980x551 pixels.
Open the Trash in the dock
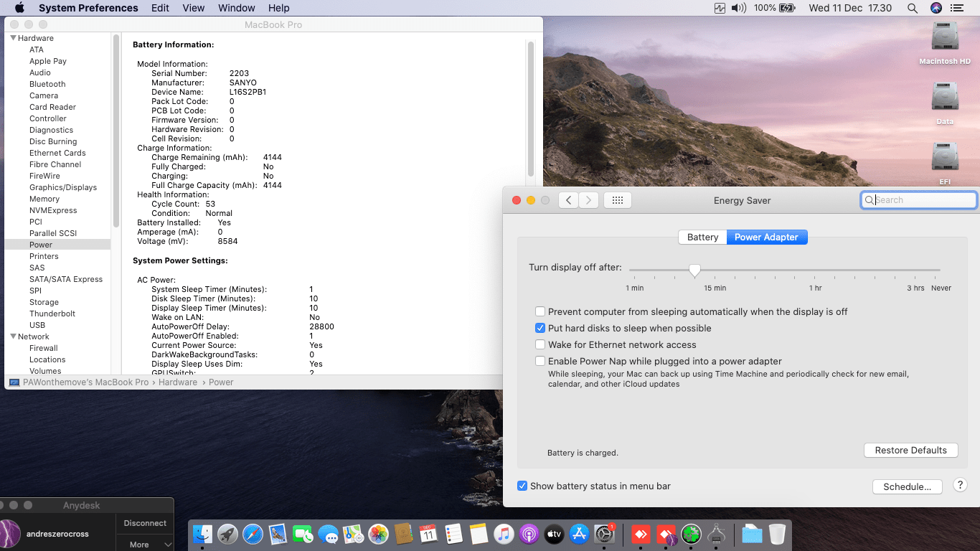pos(777,534)
